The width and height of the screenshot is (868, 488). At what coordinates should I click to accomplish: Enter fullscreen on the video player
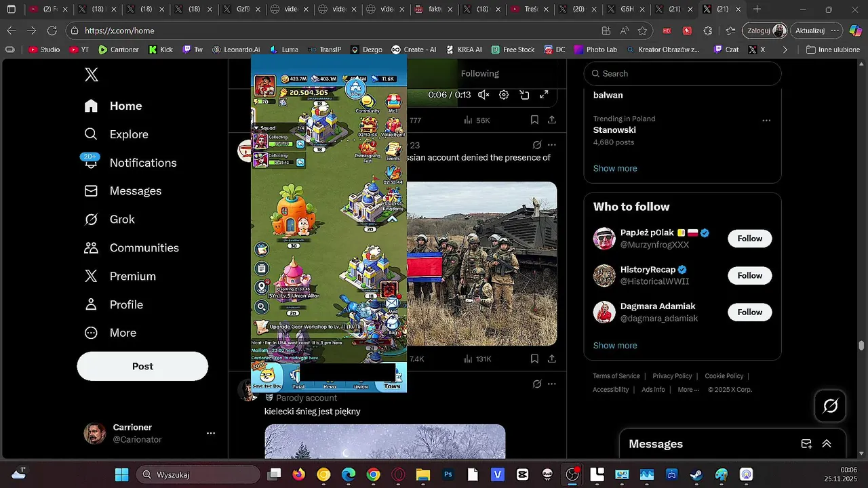(544, 95)
